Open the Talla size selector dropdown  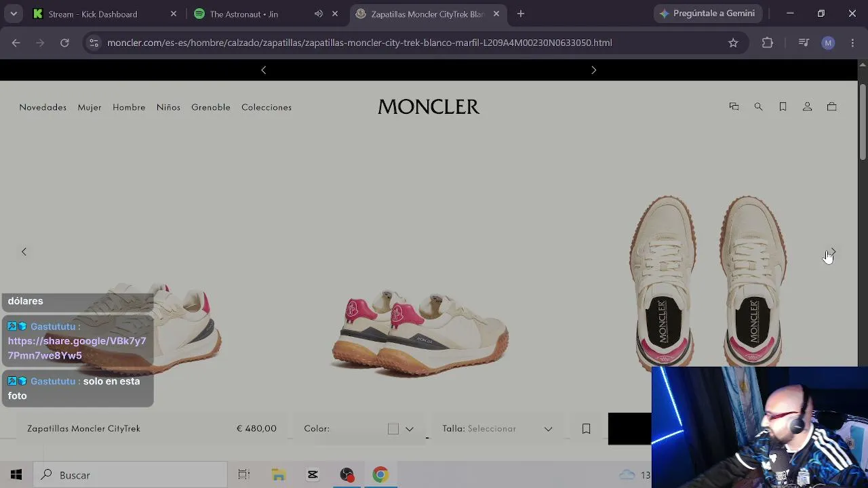497,428
